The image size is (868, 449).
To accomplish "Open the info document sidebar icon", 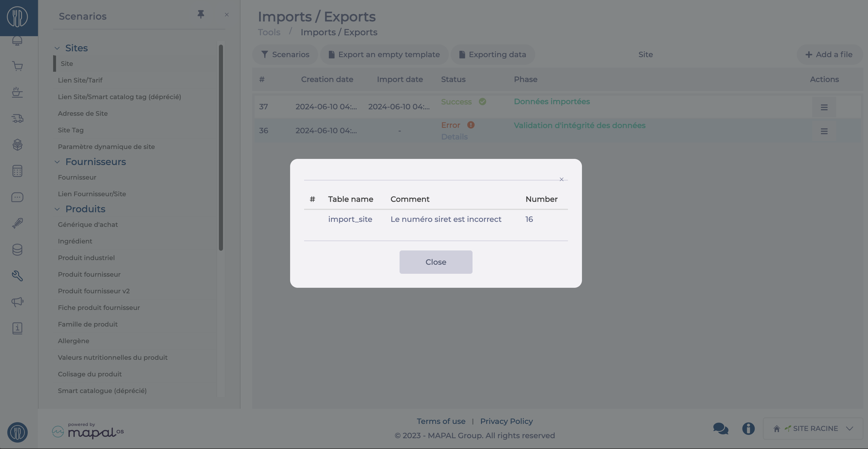I will [17, 328].
